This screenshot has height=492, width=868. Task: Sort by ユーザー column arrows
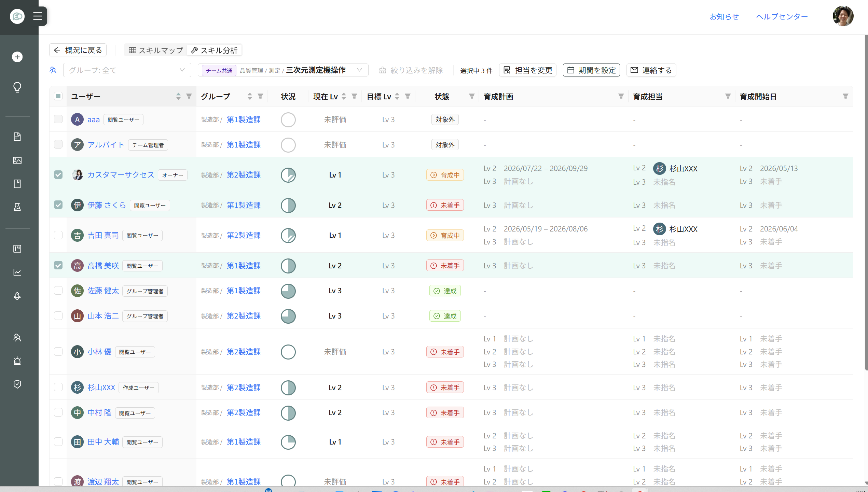click(x=178, y=96)
